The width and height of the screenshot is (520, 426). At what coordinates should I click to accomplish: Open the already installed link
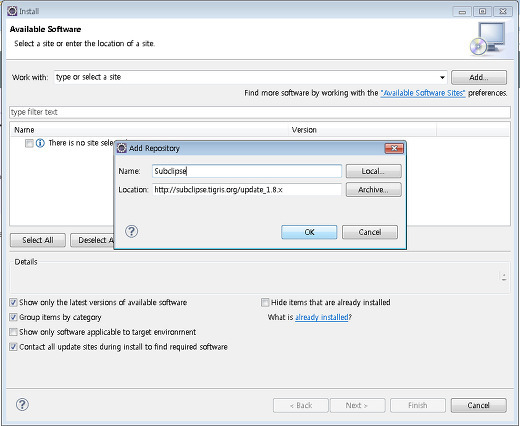(x=322, y=317)
